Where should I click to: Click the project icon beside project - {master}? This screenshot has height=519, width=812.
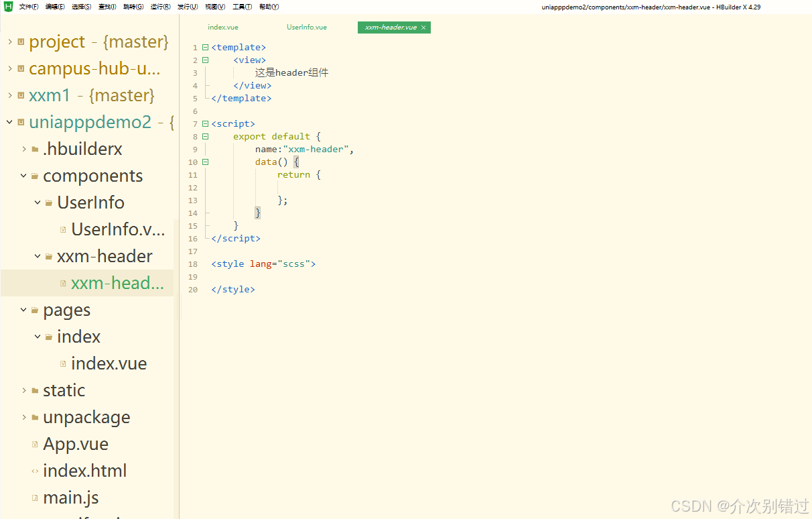tap(21, 42)
